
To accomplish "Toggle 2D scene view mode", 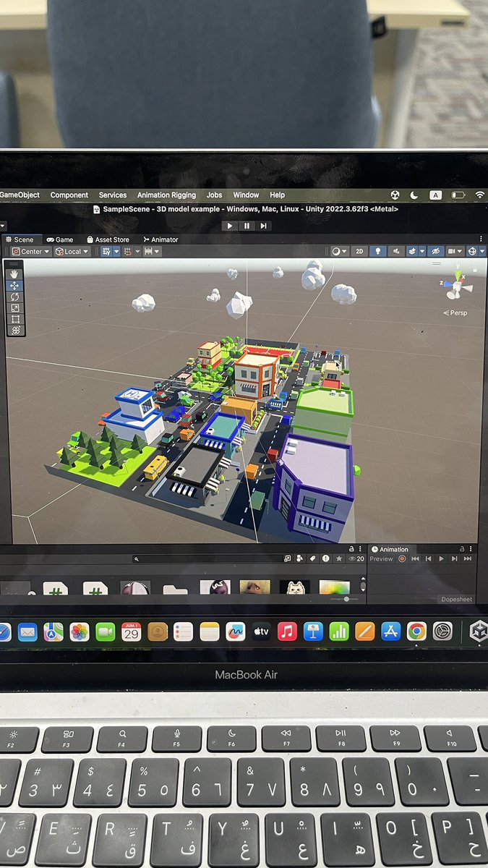I will pos(359,251).
